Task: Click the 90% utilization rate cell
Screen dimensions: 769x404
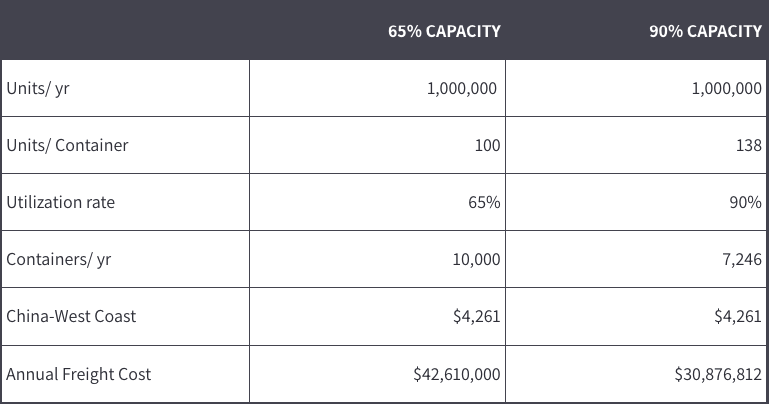Action: (x=746, y=202)
